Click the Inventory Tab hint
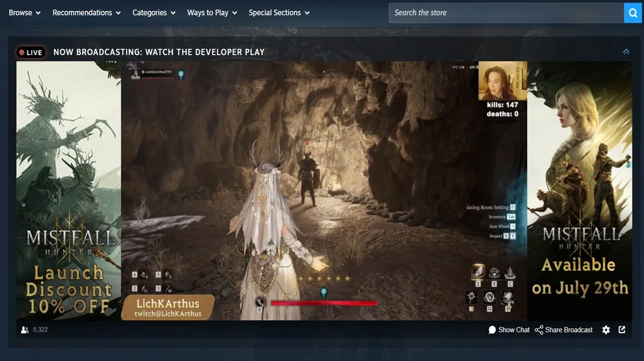644x361 pixels. coord(502,217)
